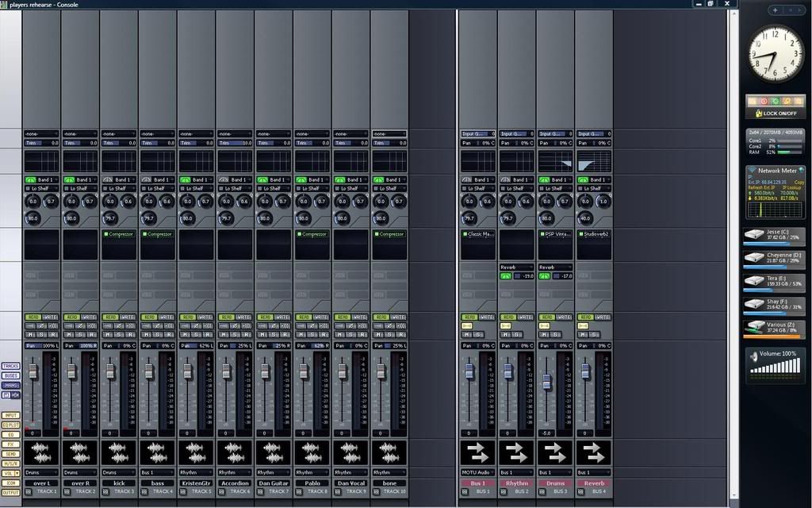Open the output dropdown on the bass track

click(x=156, y=472)
